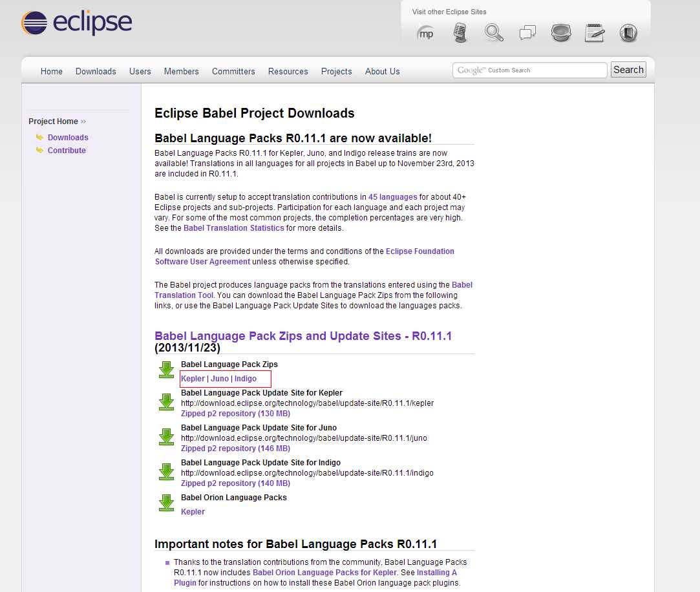700x592 pixels.
Task: Click download arrow beside Babel Language Pack Zips
Action: point(167,370)
